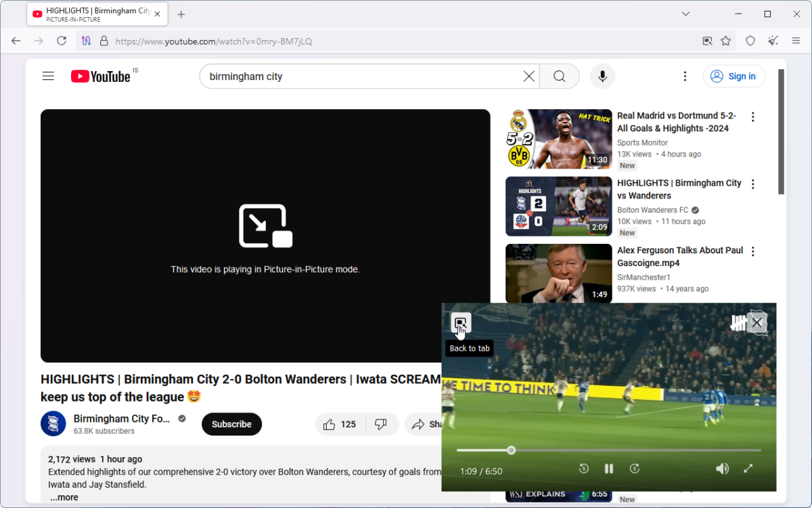Open the YouTube guide hamburger menu
The image size is (812, 508).
click(48, 76)
